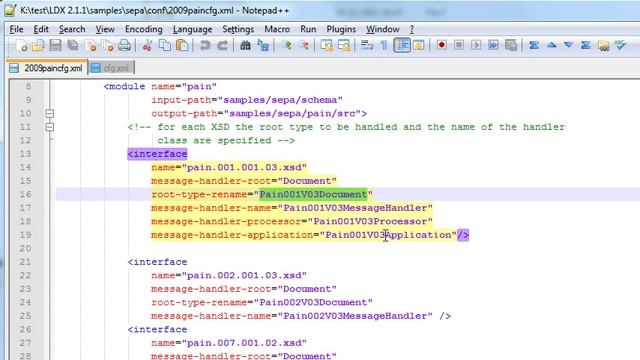Save the current recorded macro icon

[511, 45]
